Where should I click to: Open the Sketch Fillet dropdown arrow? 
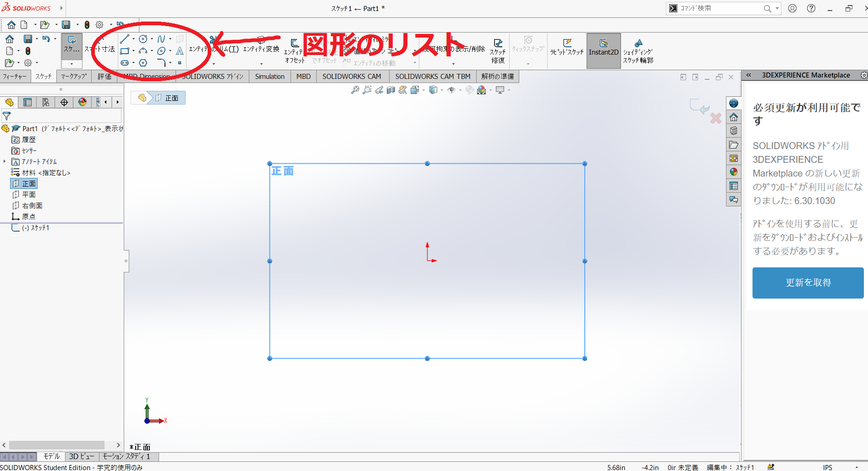pos(170,63)
